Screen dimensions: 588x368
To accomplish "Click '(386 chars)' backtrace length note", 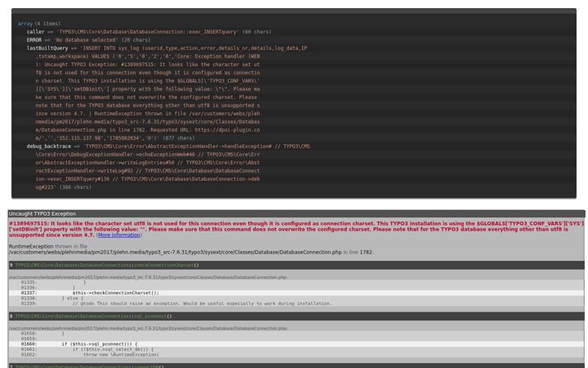I will point(75,187).
